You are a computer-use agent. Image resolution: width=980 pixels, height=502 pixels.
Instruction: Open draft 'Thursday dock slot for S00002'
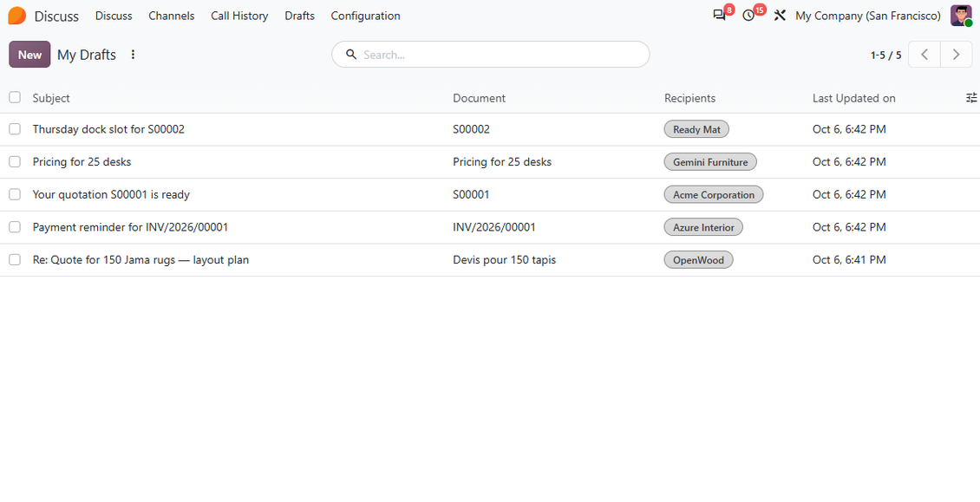(x=108, y=129)
